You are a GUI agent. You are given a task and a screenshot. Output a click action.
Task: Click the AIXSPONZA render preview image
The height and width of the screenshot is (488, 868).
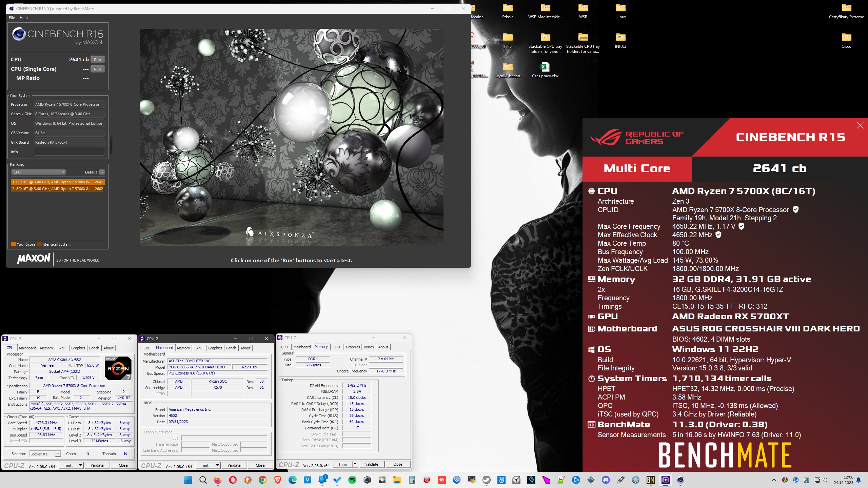tap(291, 137)
